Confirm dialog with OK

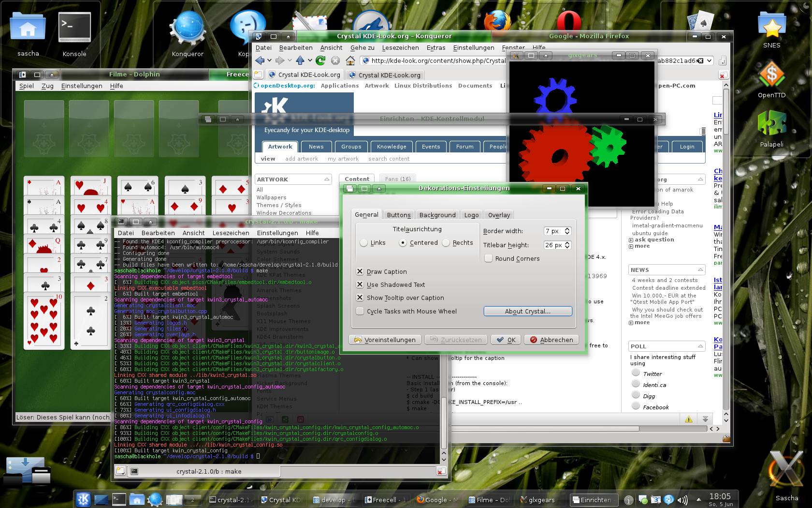506,340
